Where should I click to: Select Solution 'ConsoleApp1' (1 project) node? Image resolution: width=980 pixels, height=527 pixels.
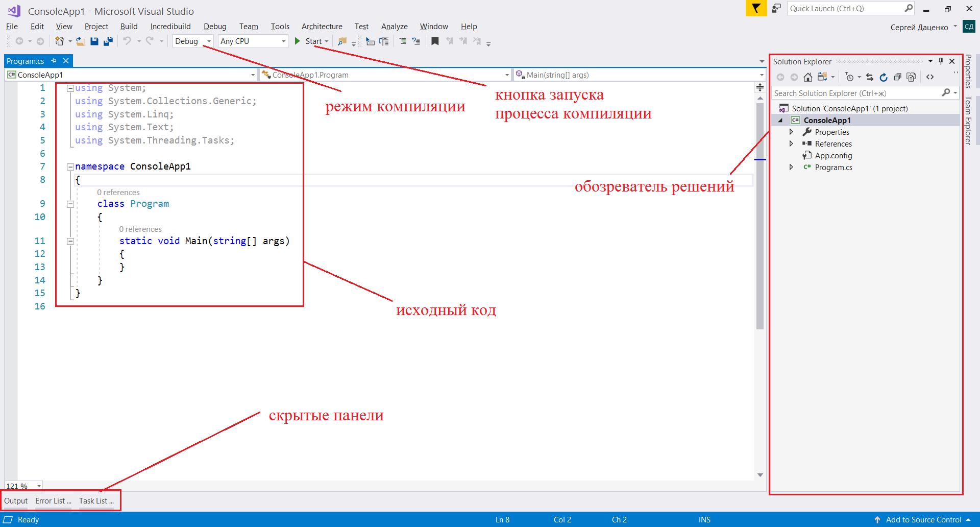[850, 108]
